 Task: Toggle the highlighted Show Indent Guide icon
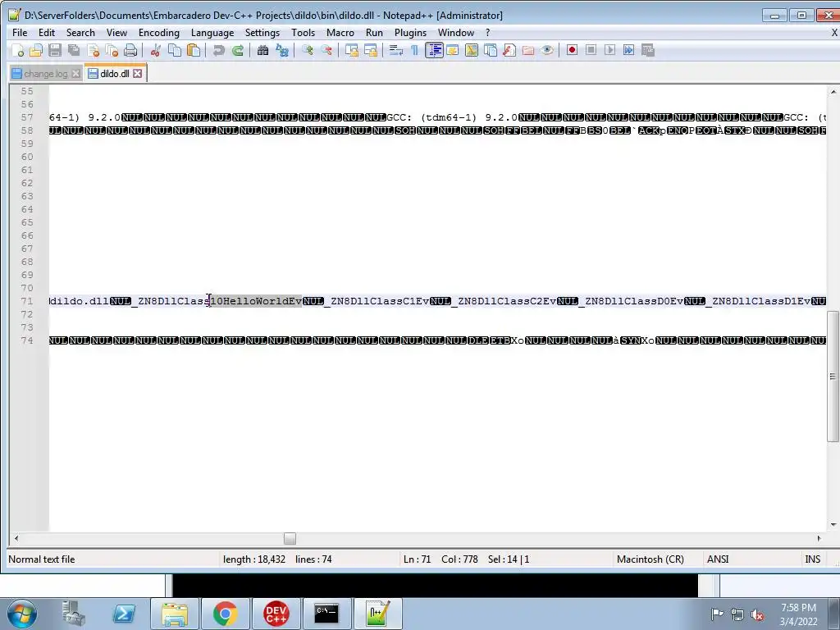click(434, 50)
